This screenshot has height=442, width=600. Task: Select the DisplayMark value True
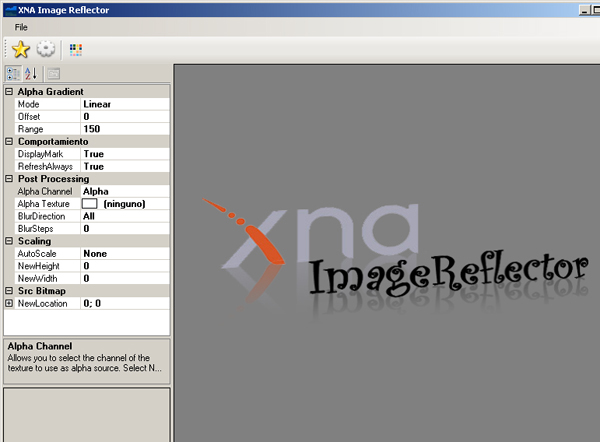point(125,154)
